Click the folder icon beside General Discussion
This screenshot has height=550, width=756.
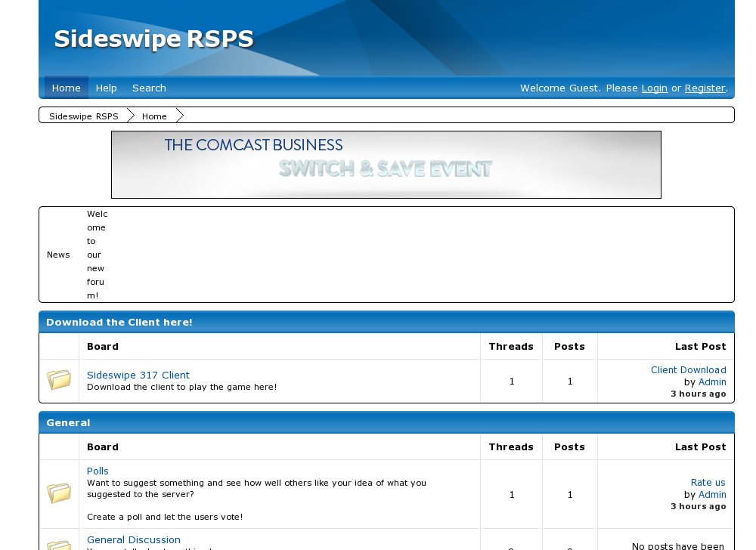[x=59, y=544]
